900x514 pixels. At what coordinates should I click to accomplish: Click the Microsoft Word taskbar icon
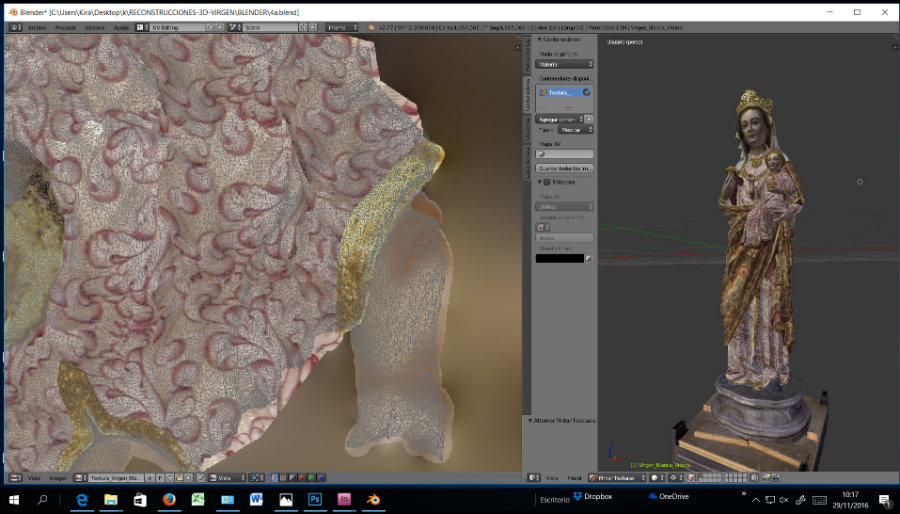point(256,498)
